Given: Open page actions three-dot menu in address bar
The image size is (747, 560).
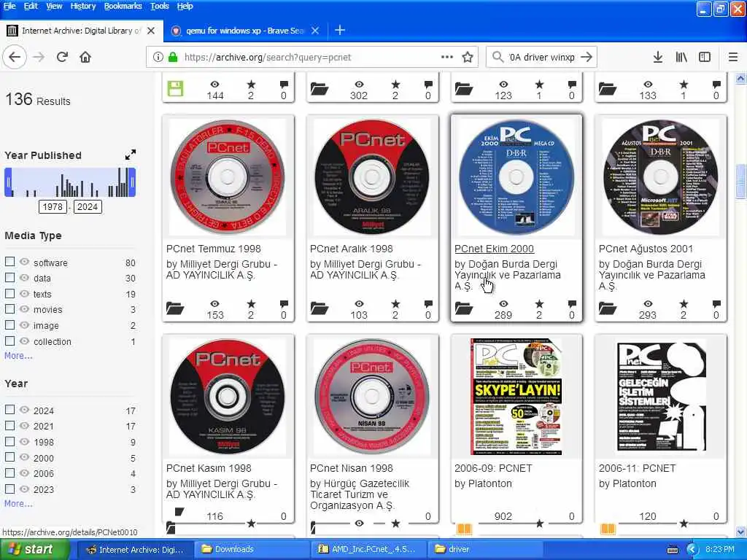Looking at the screenshot, I should point(447,57).
